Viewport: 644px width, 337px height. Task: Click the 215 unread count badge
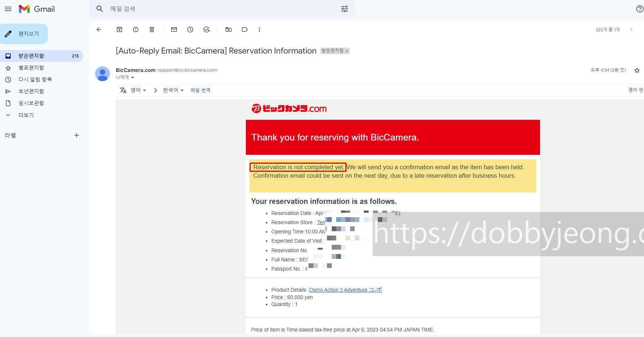(75, 56)
